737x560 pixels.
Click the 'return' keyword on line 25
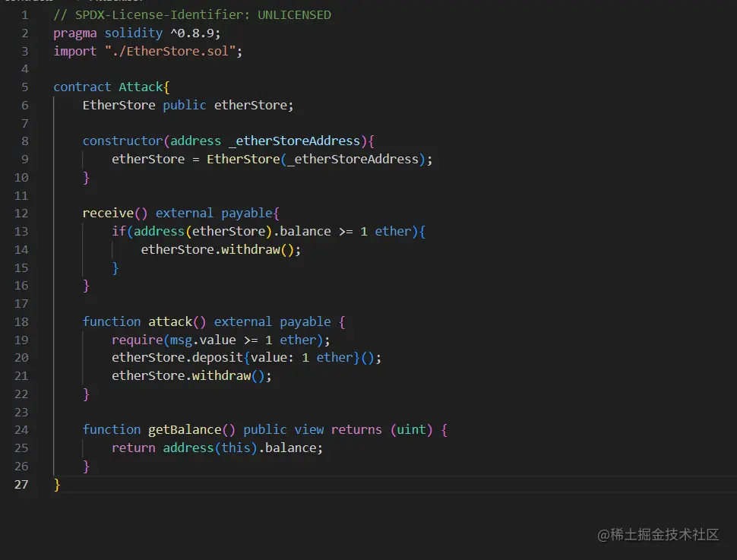134,448
